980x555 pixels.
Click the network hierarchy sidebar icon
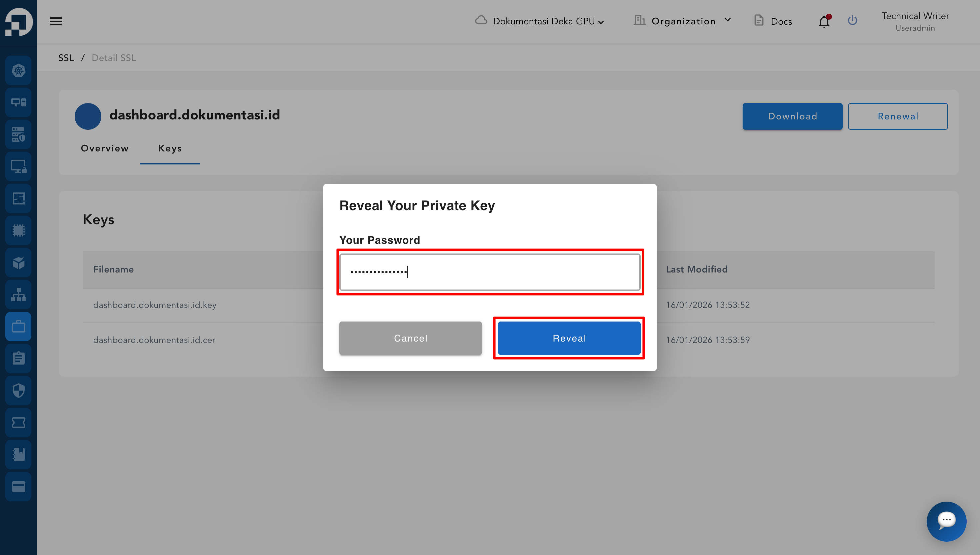pos(18,294)
